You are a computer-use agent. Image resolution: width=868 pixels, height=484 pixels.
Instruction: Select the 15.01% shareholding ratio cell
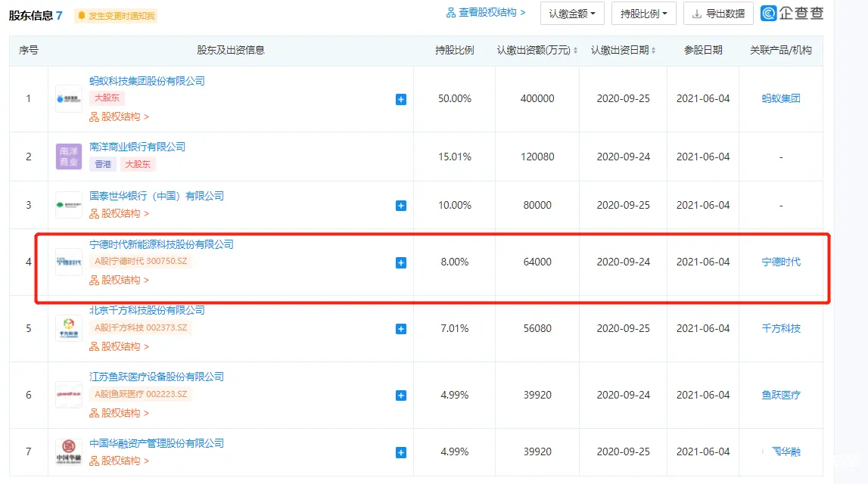(455, 157)
